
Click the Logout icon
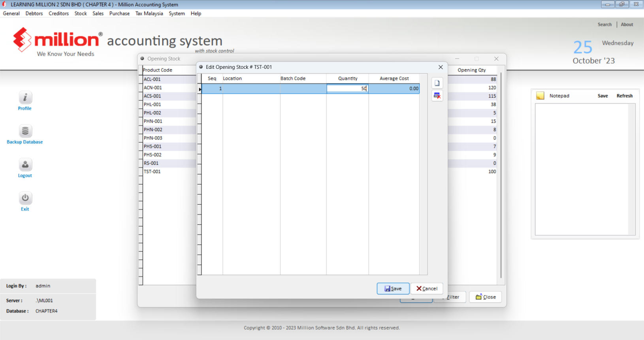click(x=25, y=164)
